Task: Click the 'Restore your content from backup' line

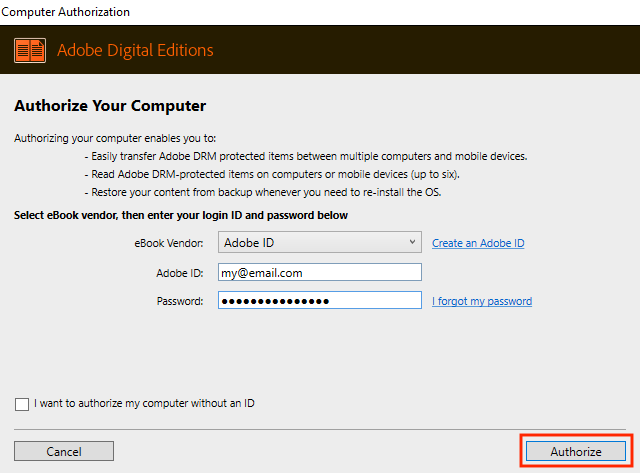Action: tap(275, 192)
